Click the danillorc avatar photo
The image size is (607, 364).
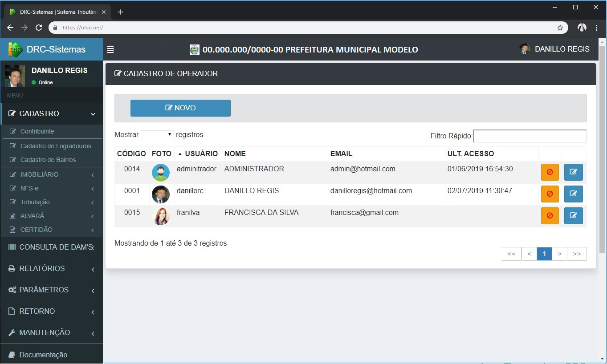point(161,194)
